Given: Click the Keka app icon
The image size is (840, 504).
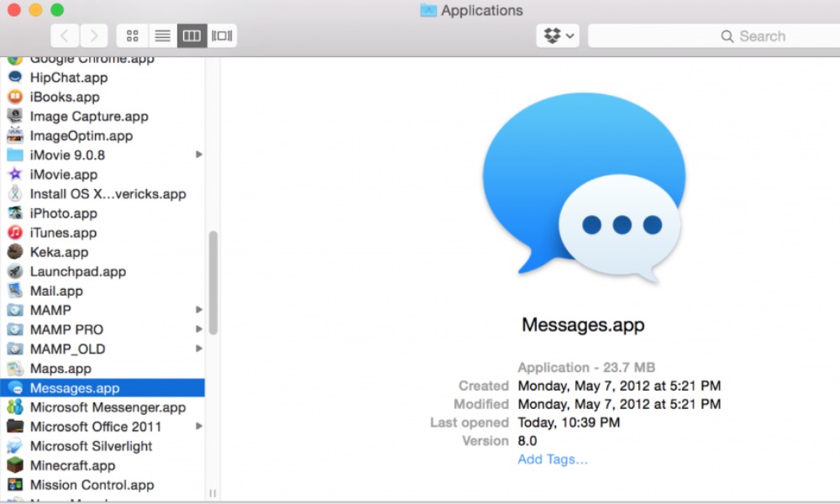Looking at the screenshot, I should point(15,252).
